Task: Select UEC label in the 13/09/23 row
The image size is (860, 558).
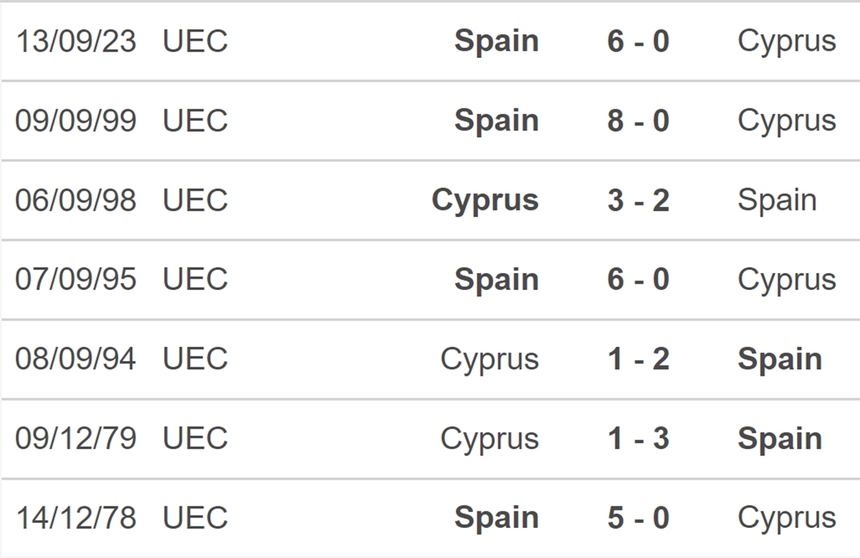Action: tap(195, 41)
